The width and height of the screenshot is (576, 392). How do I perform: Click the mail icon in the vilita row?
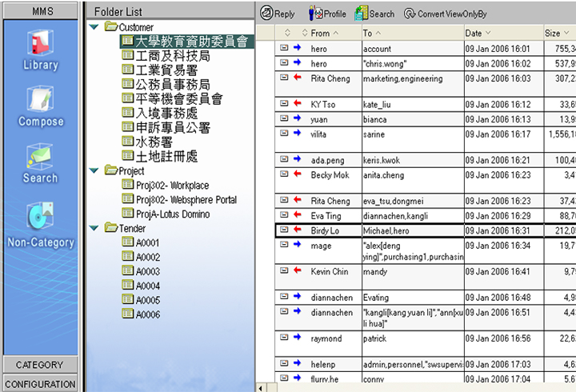(x=284, y=133)
